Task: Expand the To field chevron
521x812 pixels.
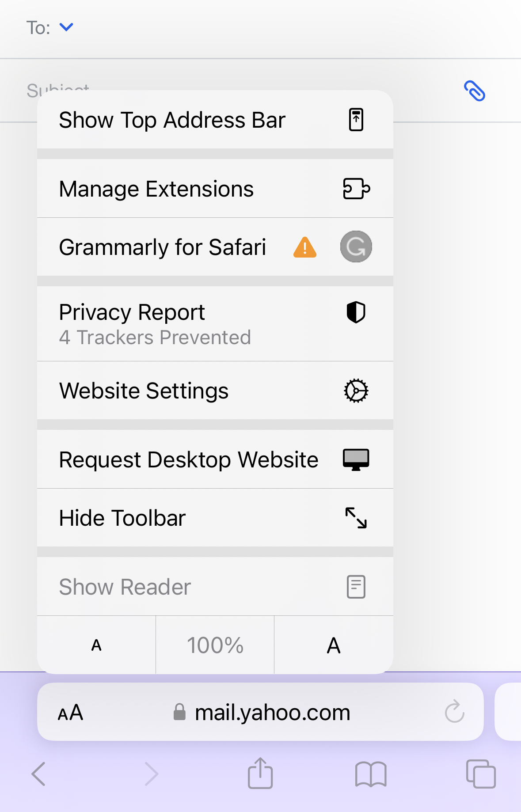Action: [x=66, y=27]
